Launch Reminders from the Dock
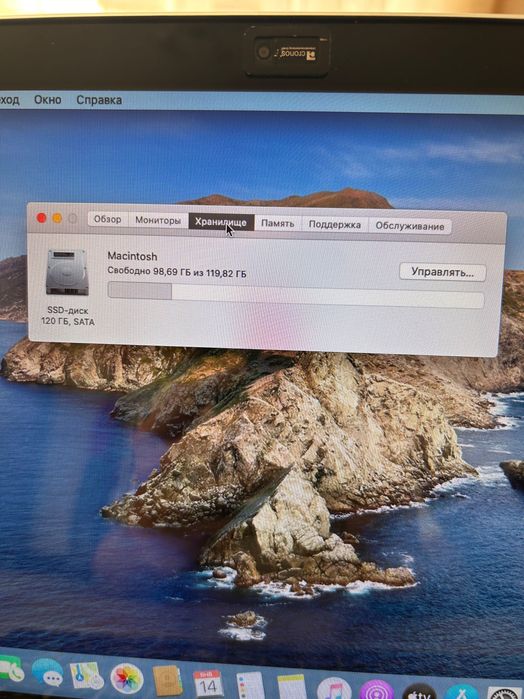This screenshot has height=699, width=524. pyautogui.click(x=250, y=686)
